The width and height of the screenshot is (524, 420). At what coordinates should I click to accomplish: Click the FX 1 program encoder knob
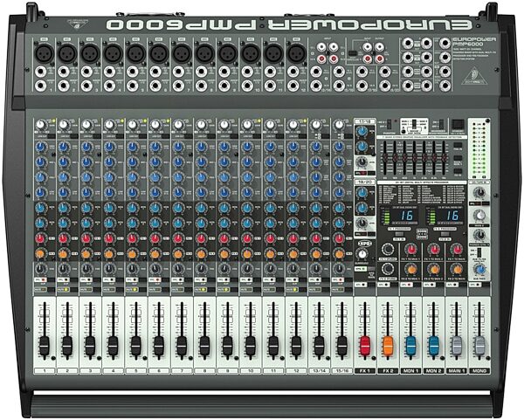coord(388,249)
